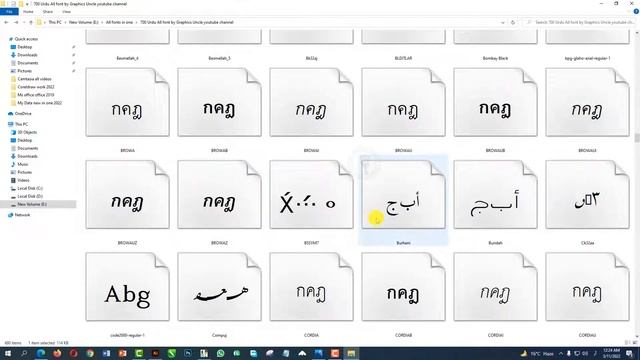Select the BROWA font file thumbnail
The height and width of the screenshot is (360, 640).
pyautogui.click(x=127, y=102)
